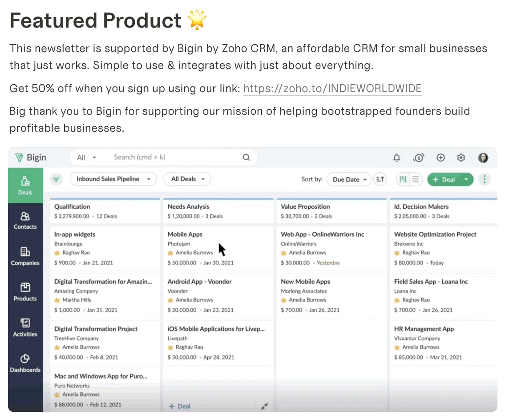Click the Qualification stage header
This screenshot has height=420, width=509.
105,211
